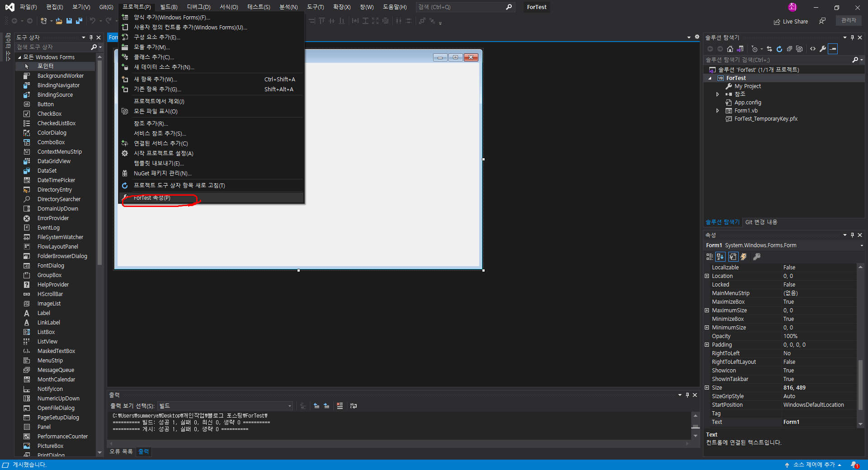
Task: Choose 시작 프로젝트로 설정(A) menu entry
Action: pyautogui.click(x=212, y=153)
